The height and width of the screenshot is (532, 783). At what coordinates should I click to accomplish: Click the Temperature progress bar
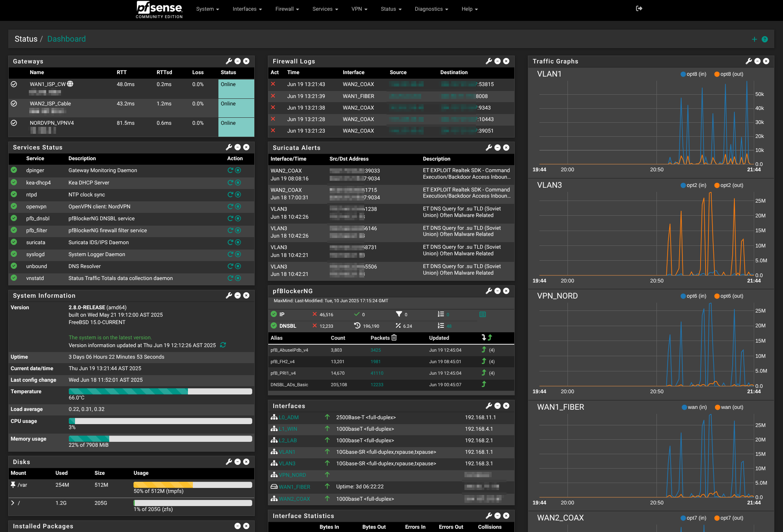(160, 391)
